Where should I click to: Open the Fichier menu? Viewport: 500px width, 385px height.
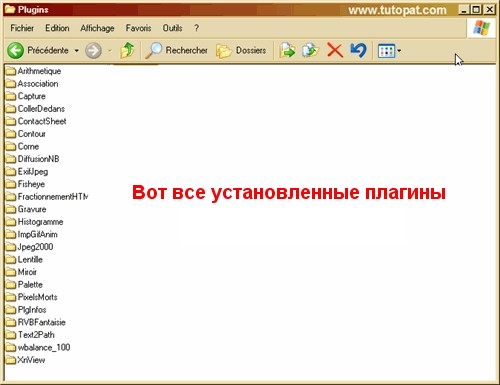pos(22,28)
